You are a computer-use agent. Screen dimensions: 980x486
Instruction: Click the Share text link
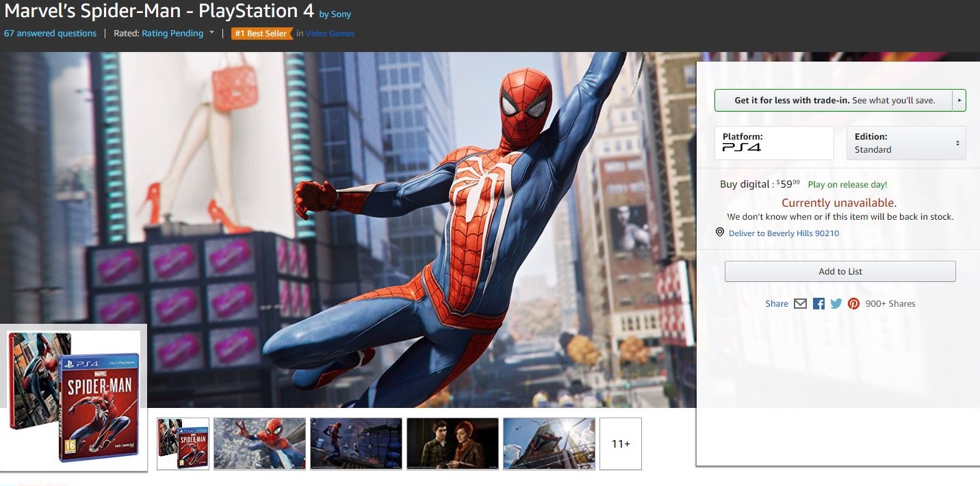pos(777,304)
